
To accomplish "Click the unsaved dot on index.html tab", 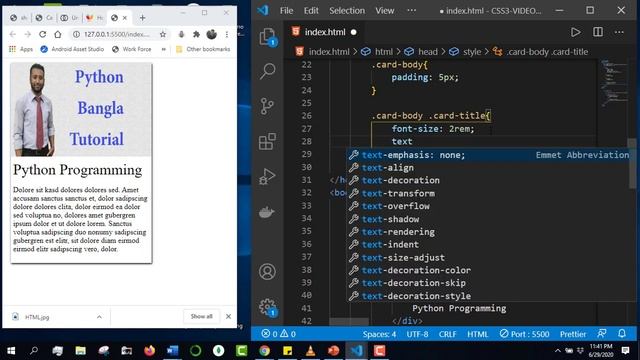I will [353, 32].
